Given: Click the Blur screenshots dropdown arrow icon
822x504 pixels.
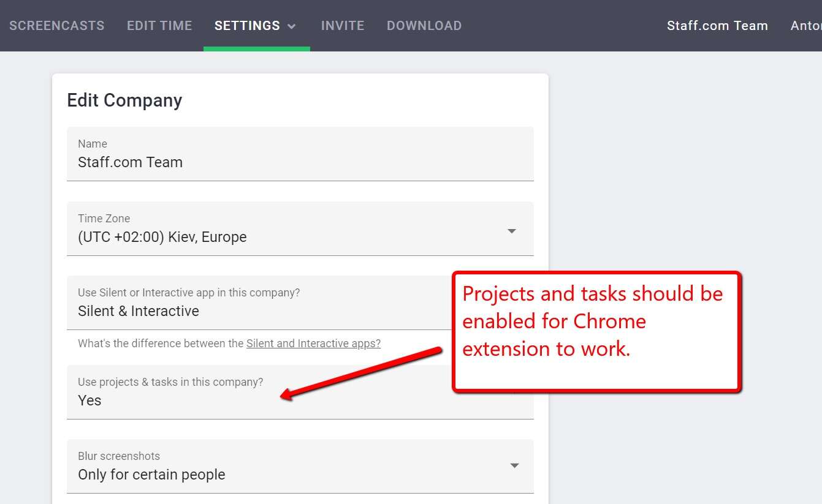Looking at the screenshot, I should coord(515,466).
